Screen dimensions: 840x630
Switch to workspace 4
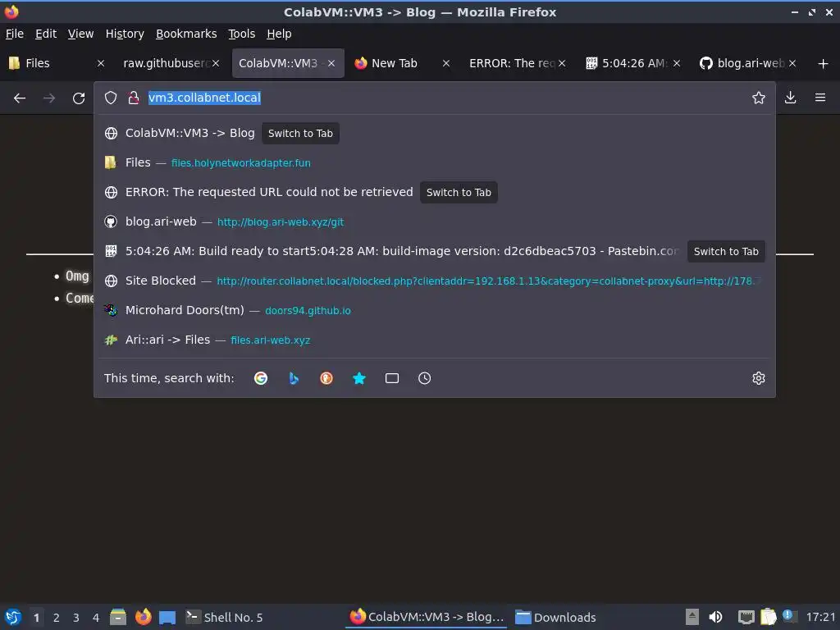tap(96, 618)
